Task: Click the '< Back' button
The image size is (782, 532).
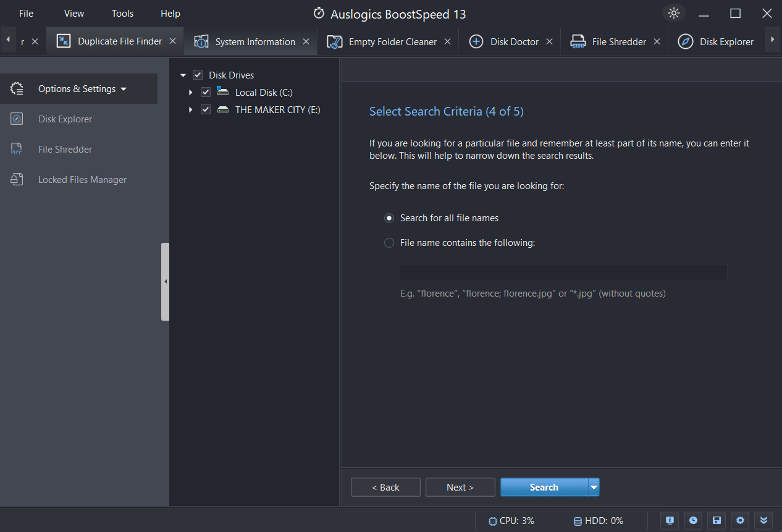Action: [385, 488]
